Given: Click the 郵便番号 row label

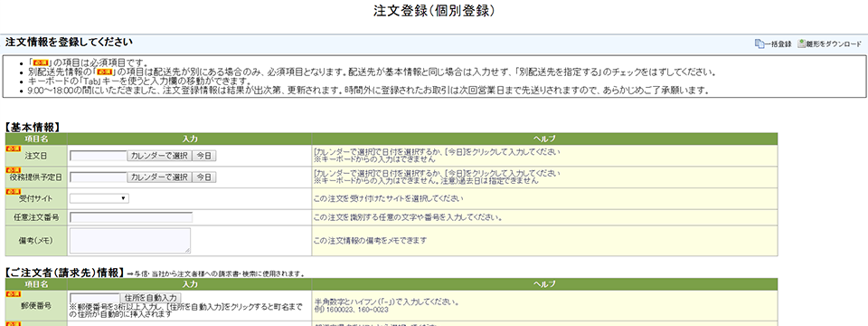Looking at the screenshot, I should (36, 304).
